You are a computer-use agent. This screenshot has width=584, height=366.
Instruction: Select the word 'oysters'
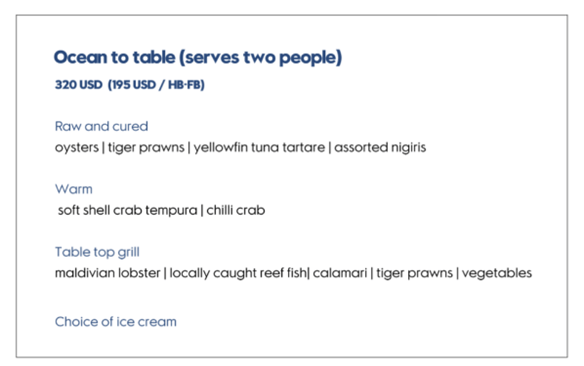(x=77, y=147)
